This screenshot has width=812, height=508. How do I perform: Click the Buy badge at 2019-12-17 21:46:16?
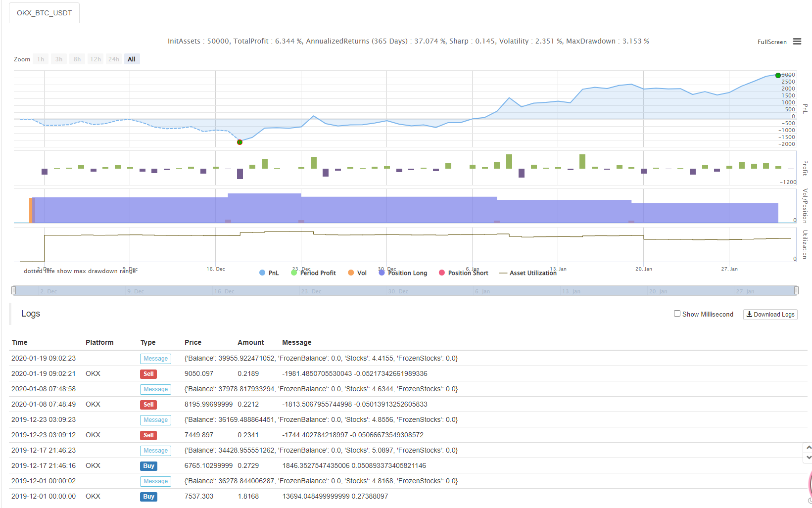tap(148, 466)
